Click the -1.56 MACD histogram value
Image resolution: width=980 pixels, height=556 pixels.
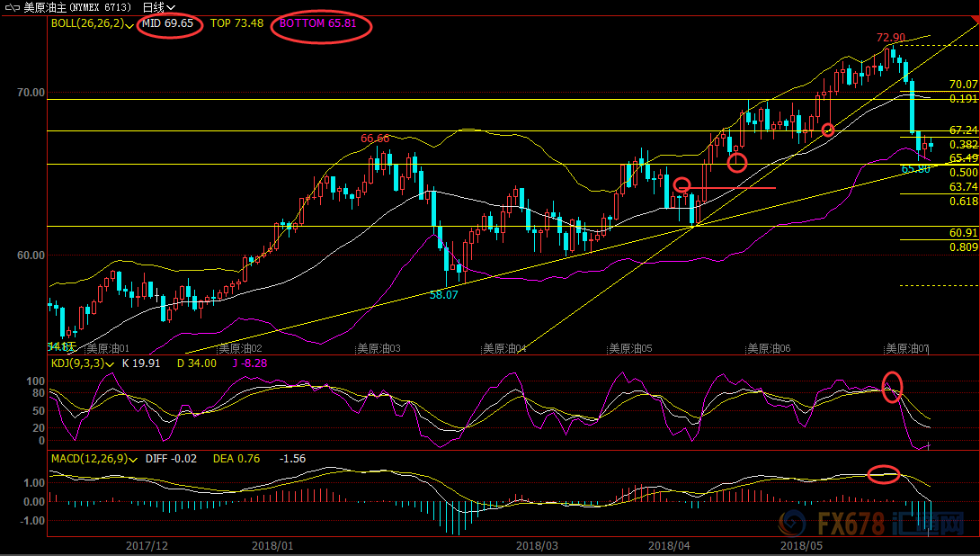click(x=292, y=459)
